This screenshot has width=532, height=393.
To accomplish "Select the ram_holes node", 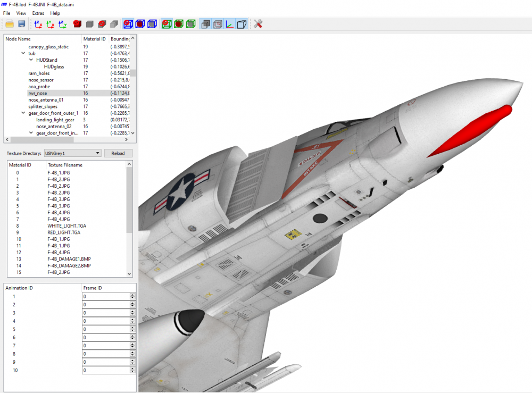I will (x=39, y=73).
